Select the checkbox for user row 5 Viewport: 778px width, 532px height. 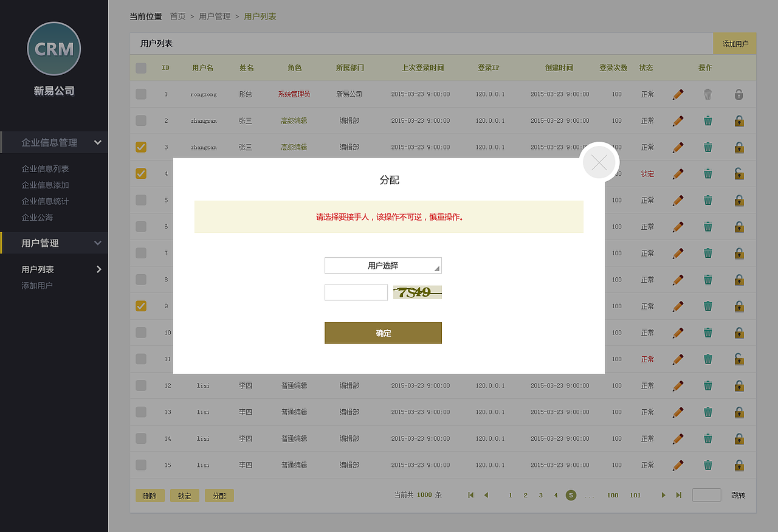[x=140, y=199]
